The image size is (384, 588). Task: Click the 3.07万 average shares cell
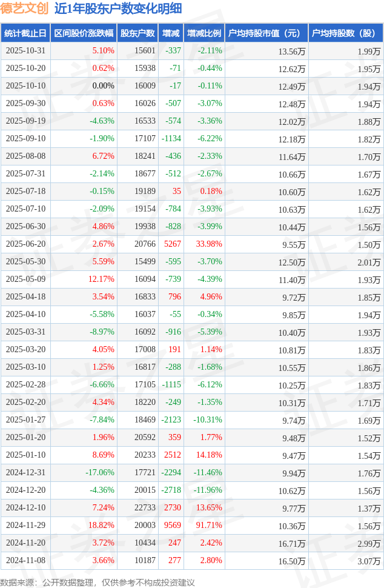point(369,561)
